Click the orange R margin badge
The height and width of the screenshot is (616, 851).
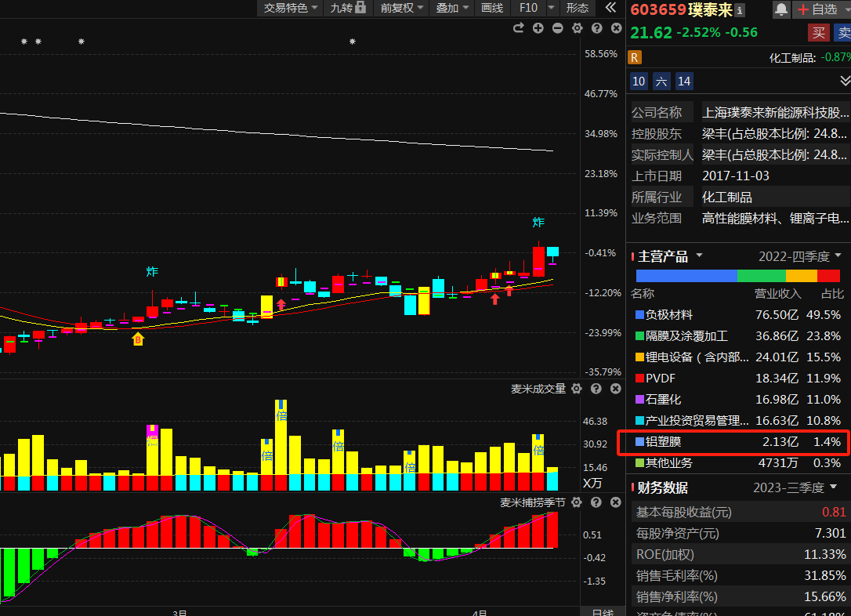[635, 57]
